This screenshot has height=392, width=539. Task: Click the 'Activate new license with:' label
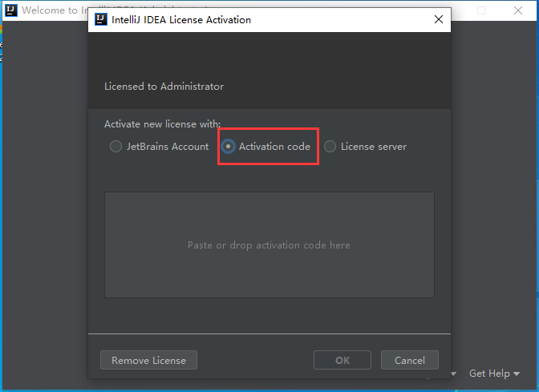point(162,124)
